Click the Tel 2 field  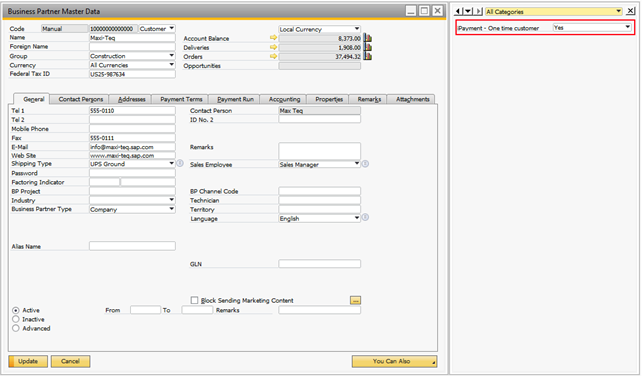coord(132,120)
